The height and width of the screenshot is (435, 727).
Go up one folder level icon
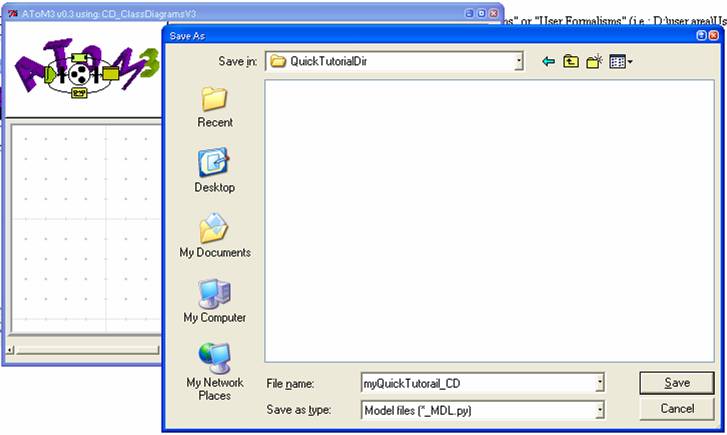[571, 61]
